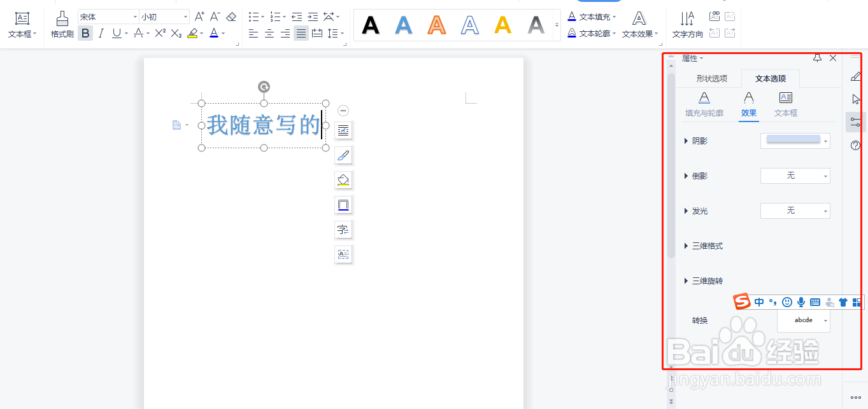Screen dimensions: 868x409
Task: Open the Sogou input emoji picker
Action: coord(787,302)
